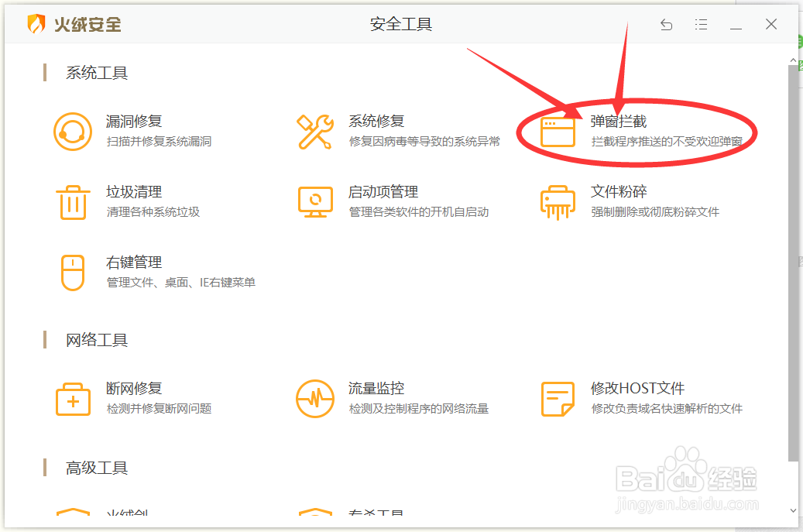
Task: Select the 启动项管理 tool label
Action: click(383, 192)
